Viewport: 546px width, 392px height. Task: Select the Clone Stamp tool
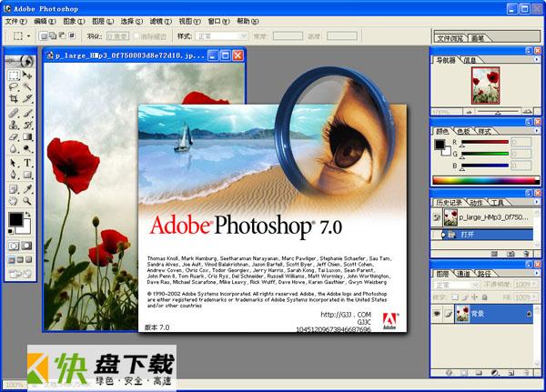click(14, 125)
